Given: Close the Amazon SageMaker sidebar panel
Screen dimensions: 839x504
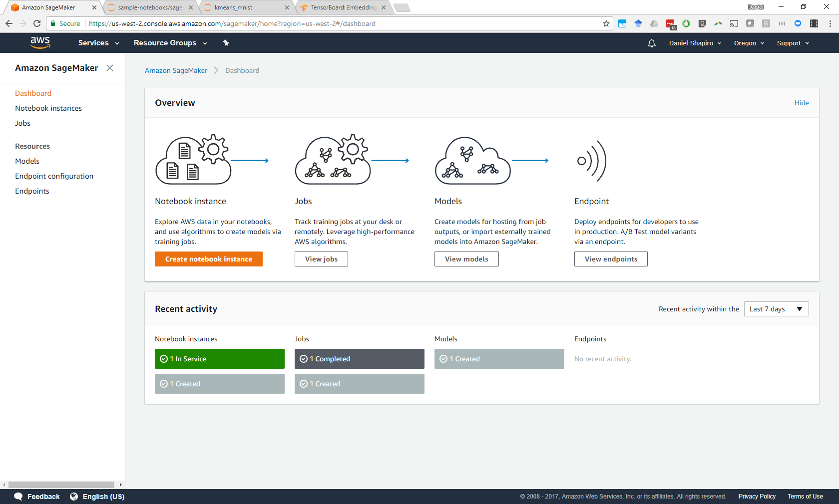Looking at the screenshot, I should click(110, 68).
